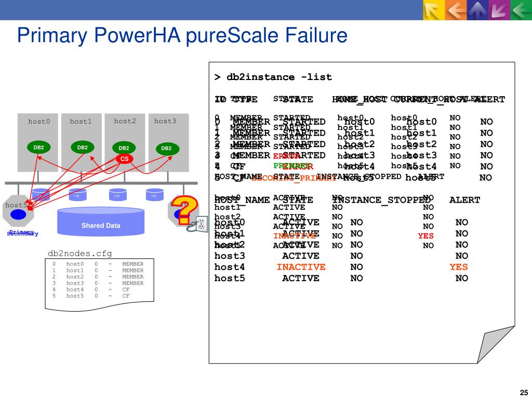The width and height of the screenshot is (532, 399).
Task: Click the db2nodes.cfg file name heading
Action: click(79, 254)
